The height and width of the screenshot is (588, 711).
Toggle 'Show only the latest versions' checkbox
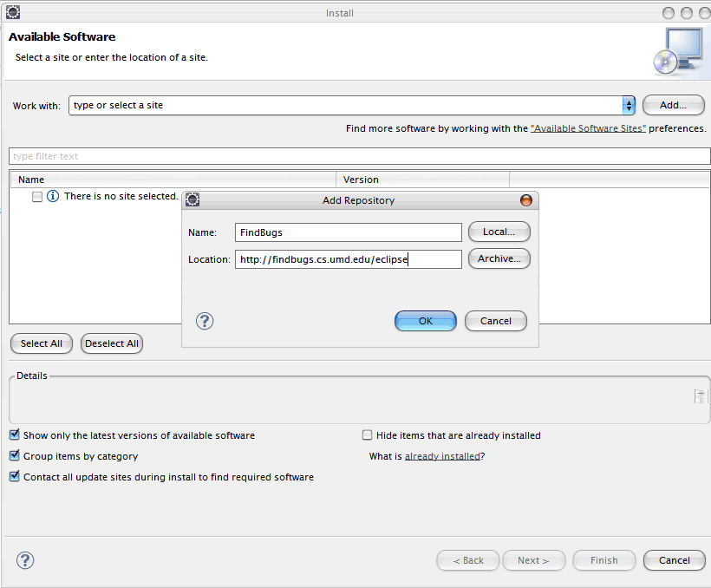[x=15, y=435]
